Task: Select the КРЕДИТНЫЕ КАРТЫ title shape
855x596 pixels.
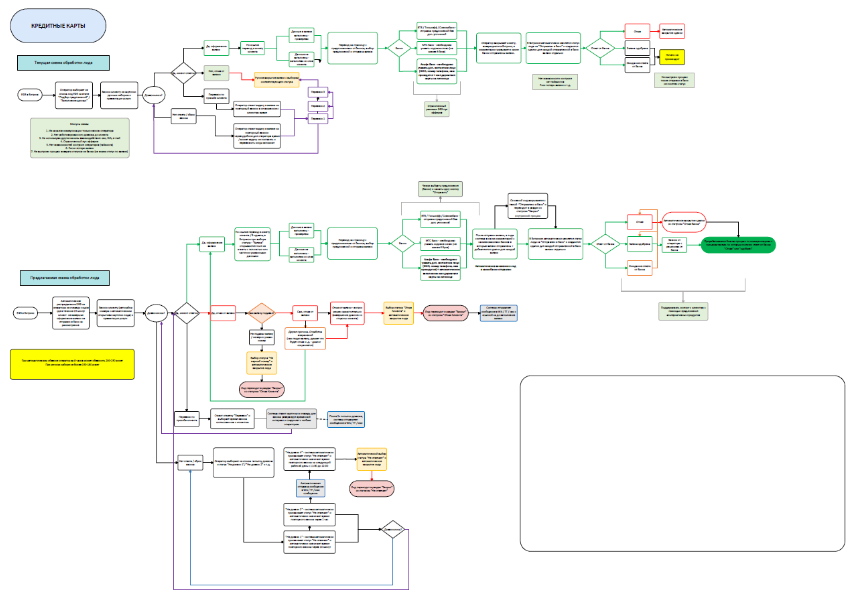Action: (58, 26)
